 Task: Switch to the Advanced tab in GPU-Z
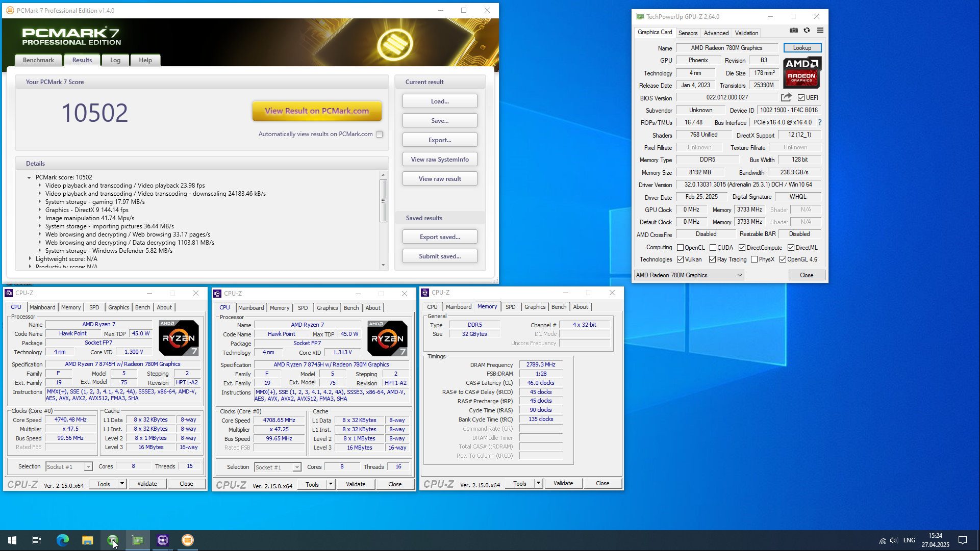click(x=716, y=33)
